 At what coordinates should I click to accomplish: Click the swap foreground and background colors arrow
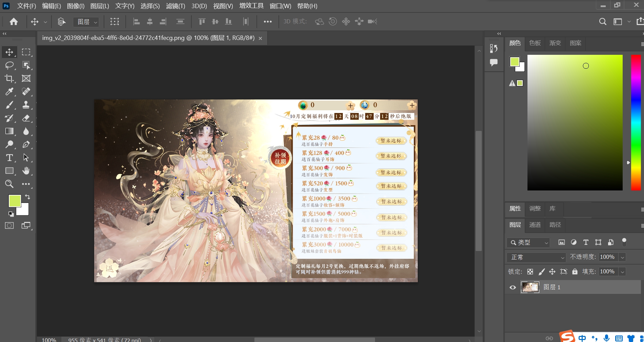click(27, 197)
